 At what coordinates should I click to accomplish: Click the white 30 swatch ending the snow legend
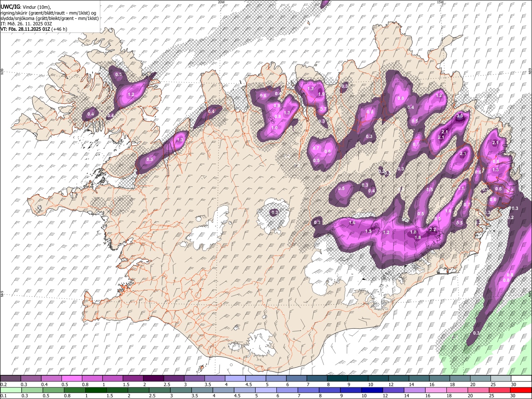click(x=521, y=379)
